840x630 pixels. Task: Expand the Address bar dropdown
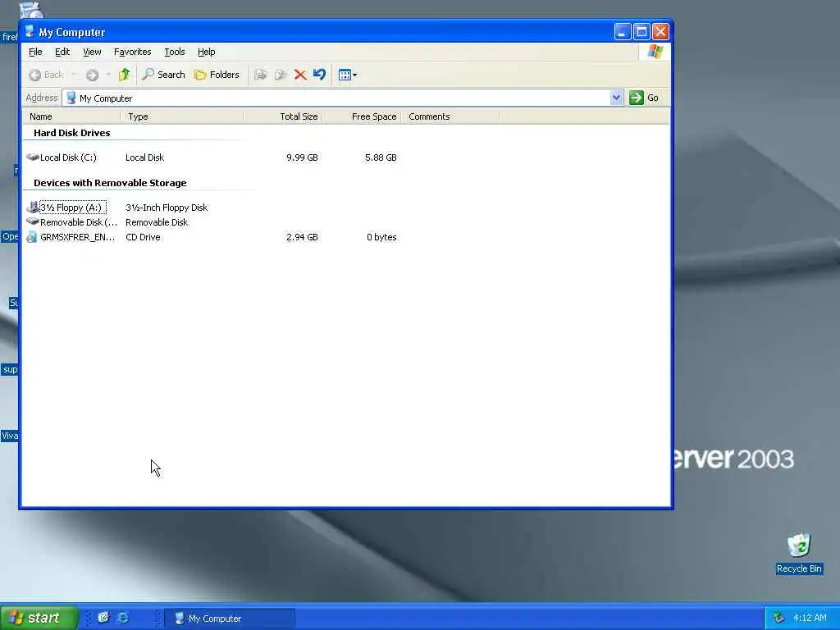point(616,98)
